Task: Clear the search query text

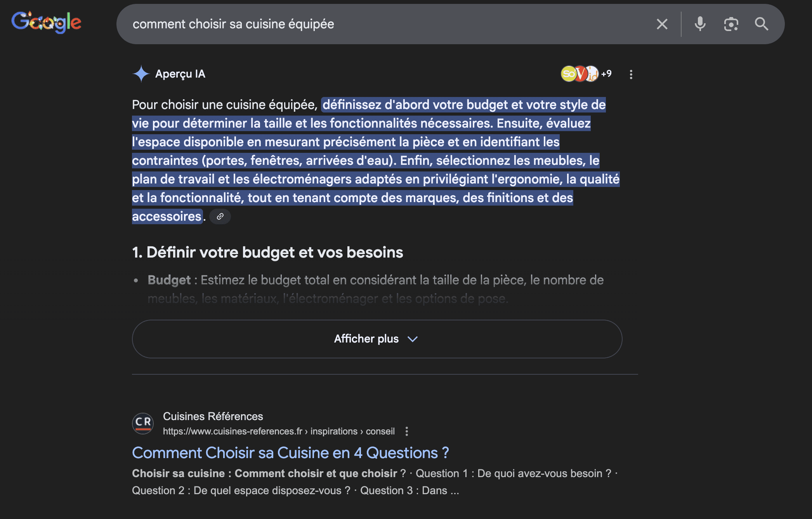Action: pos(662,24)
